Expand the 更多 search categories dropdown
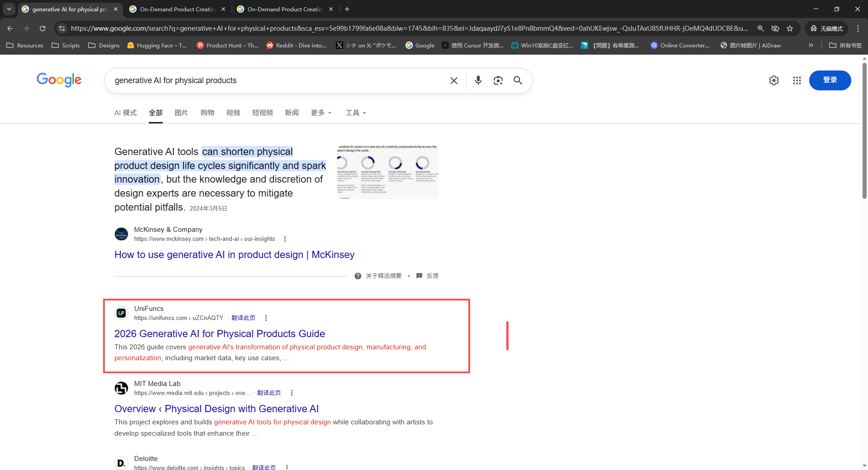Viewport: 868px width, 470px height. tap(321, 113)
